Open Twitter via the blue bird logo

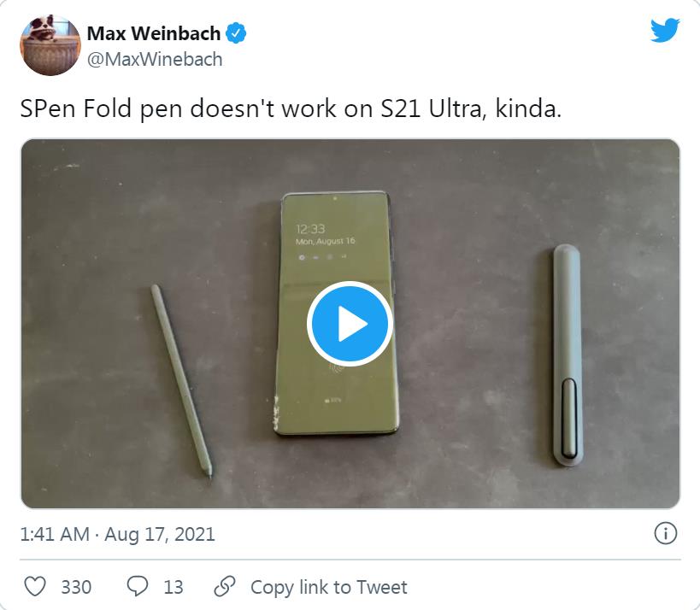coord(665,31)
